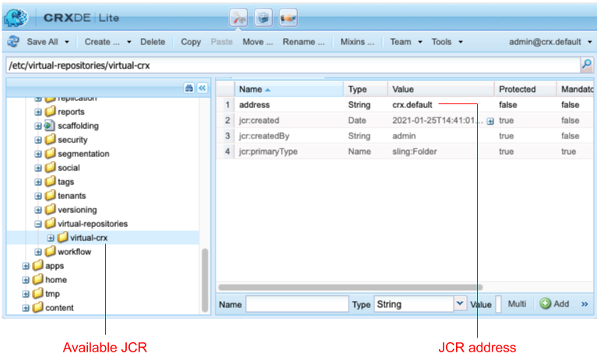Open the Save All dropdown arrow

(67, 42)
